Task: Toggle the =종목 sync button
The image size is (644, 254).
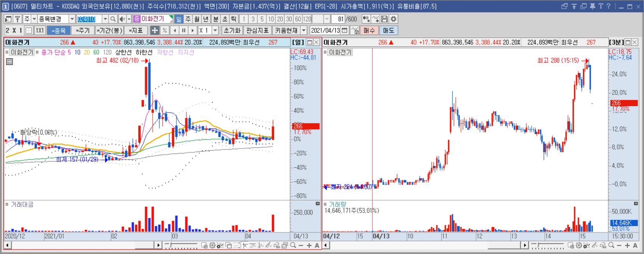Action: click(59, 30)
